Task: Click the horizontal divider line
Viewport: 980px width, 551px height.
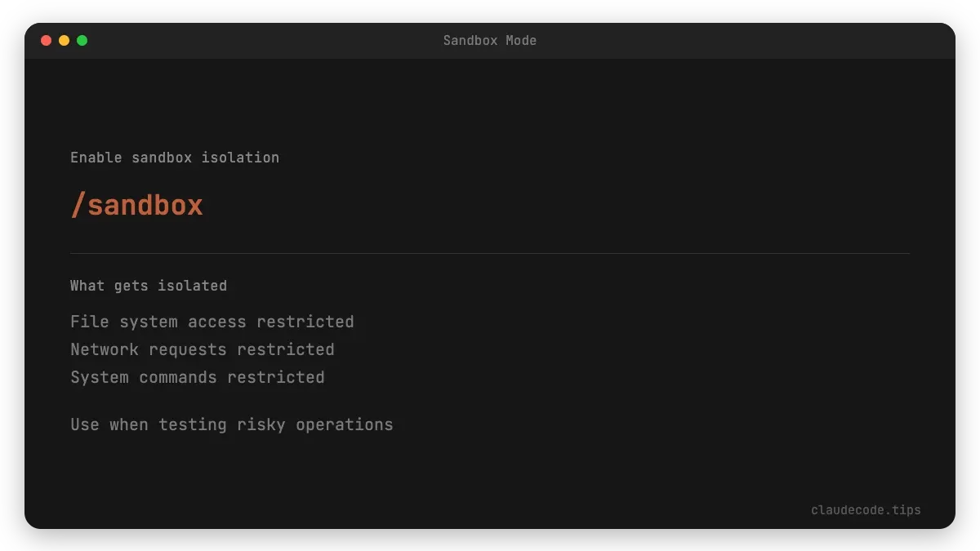Action: 490,251
